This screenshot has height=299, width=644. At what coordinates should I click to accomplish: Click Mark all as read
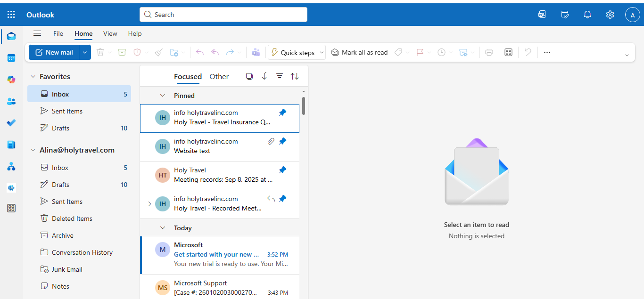[x=359, y=52]
